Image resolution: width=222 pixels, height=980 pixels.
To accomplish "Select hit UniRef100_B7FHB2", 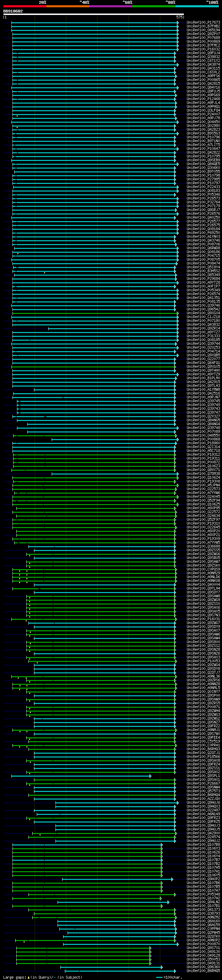I will [203, 26].
